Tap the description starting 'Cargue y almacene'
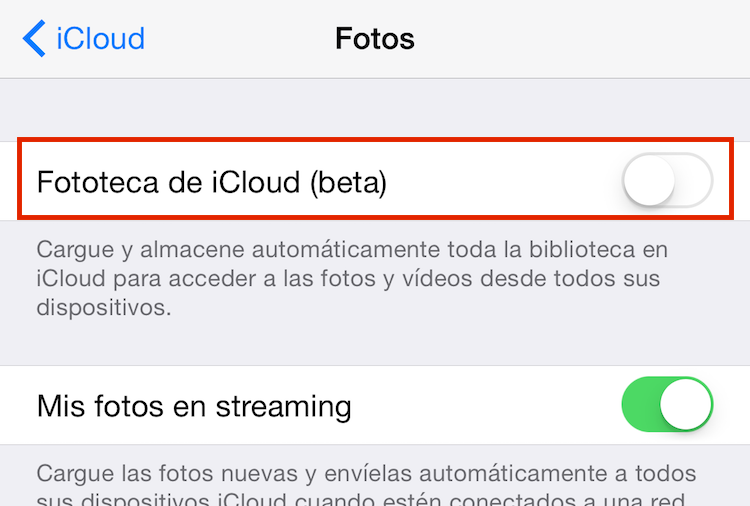750x506 pixels. click(x=352, y=278)
